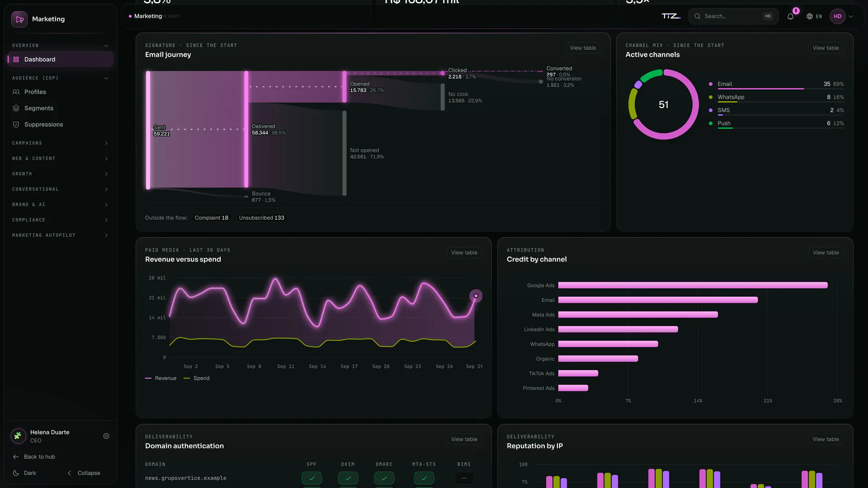
Task: Expand the Growth section
Action: tap(61, 174)
